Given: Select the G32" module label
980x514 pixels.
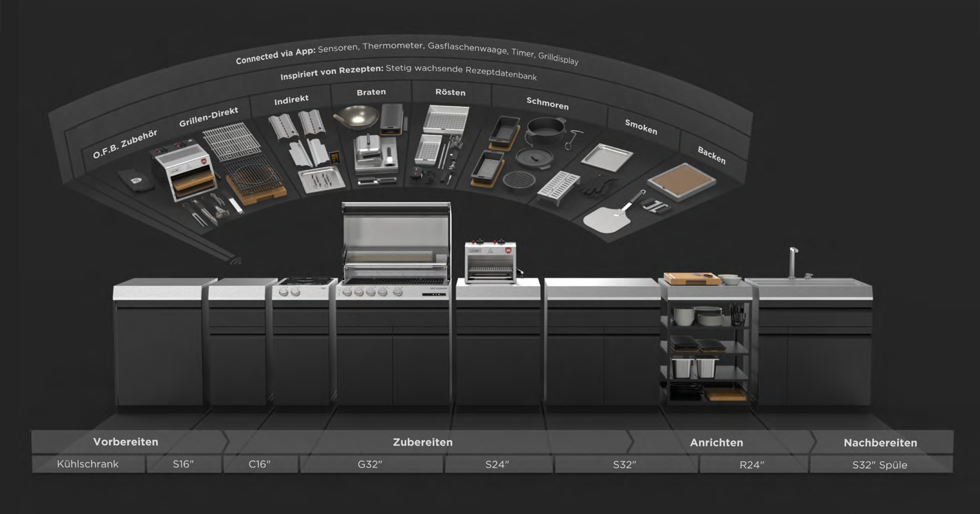Looking at the screenshot, I should [370, 464].
